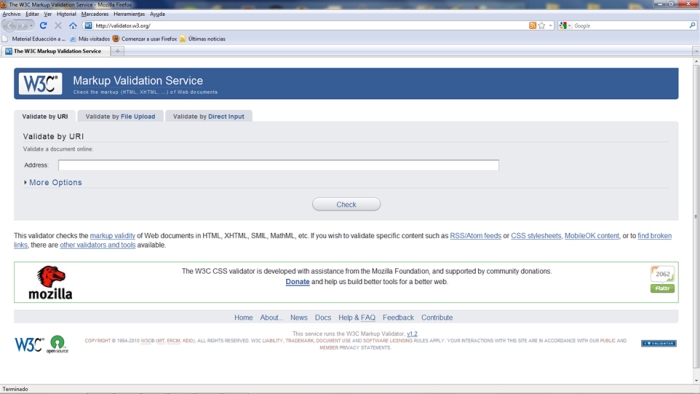Click the open source logo in footer
Viewport: 700px width, 394px height.
tap(57, 344)
